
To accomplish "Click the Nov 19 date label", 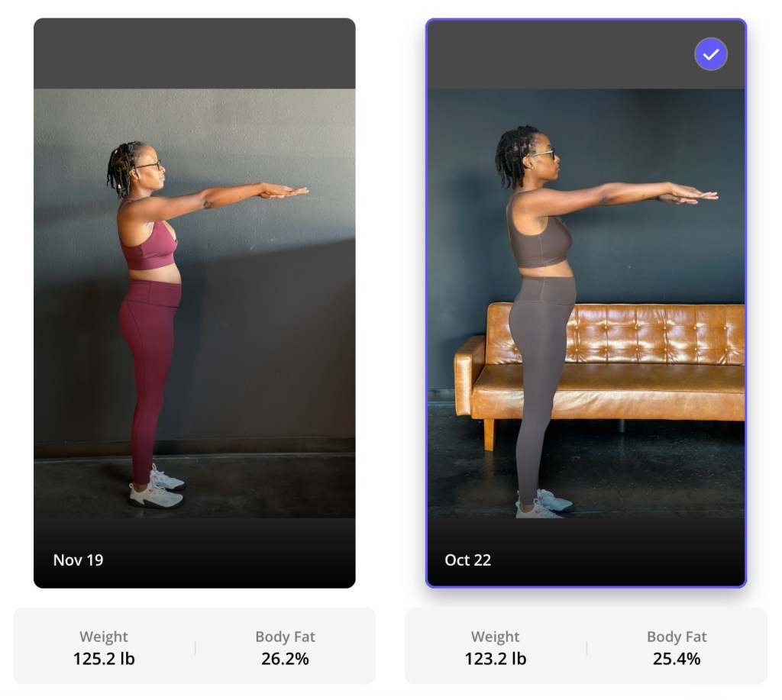I will [79, 560].
